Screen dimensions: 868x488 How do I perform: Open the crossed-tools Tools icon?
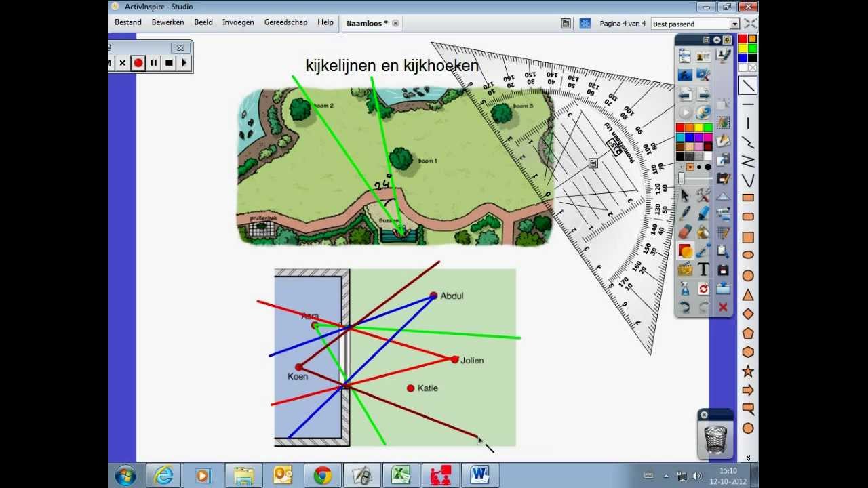(703, 196)
